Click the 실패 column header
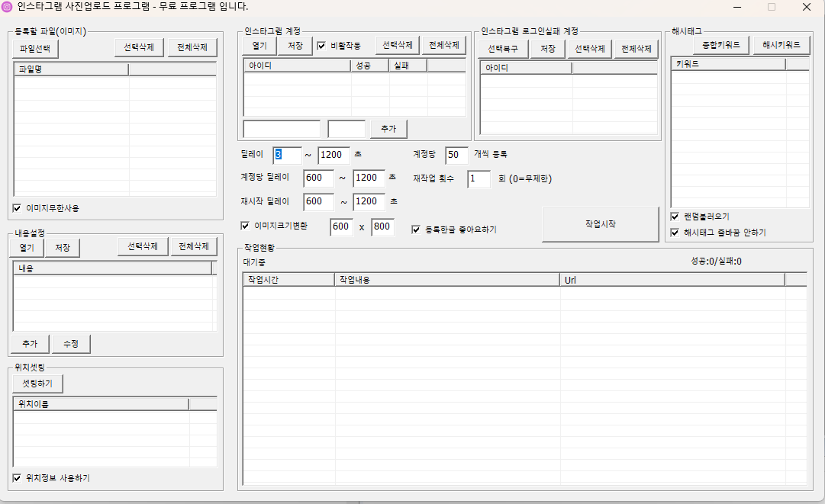 click(x=408, y=66)
